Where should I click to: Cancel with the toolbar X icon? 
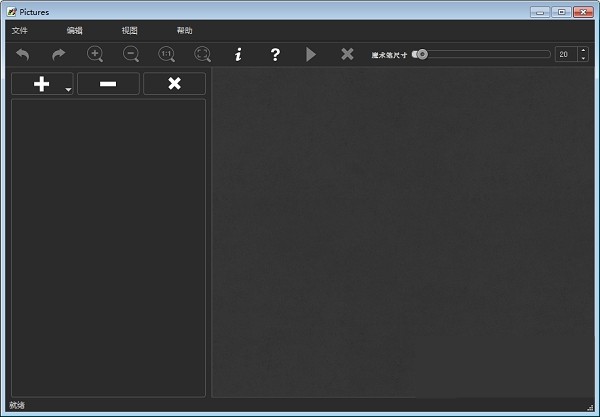pyautogui.click(x=347, y=54)
